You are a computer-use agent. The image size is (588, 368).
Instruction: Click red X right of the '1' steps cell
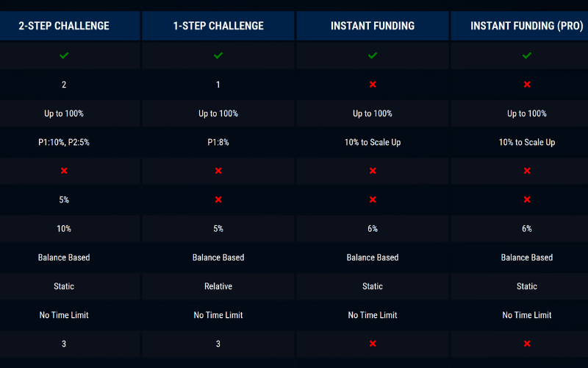(373, 85)
